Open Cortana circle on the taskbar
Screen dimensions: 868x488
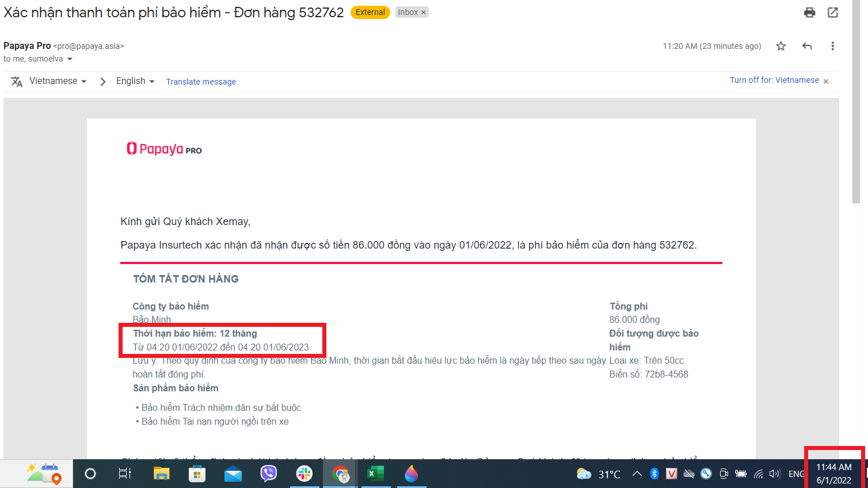pos(90,474)
